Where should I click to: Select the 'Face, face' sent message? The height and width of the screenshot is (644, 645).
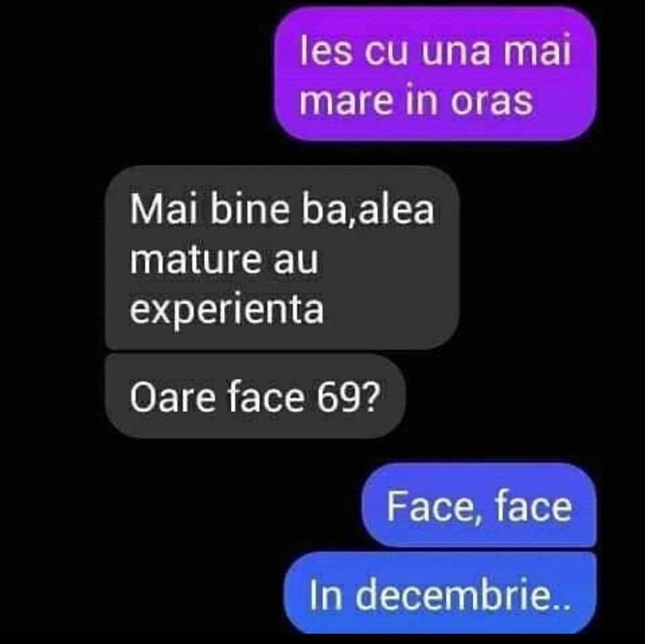click(479, 506)
